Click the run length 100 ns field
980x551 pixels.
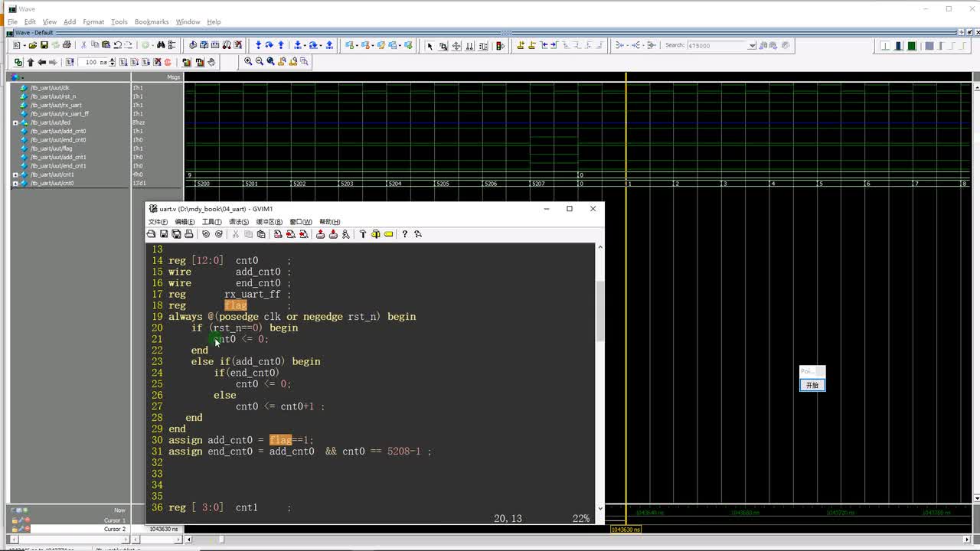pyautogui.click(x=94, y=62)
